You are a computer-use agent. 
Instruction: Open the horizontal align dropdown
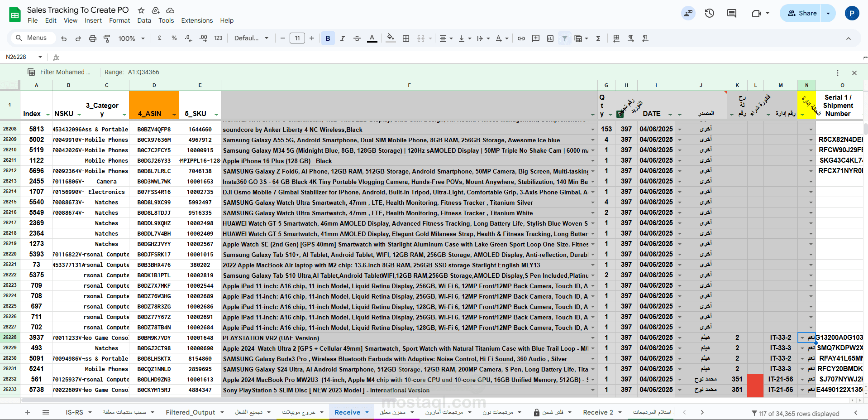tap(446, 39)
